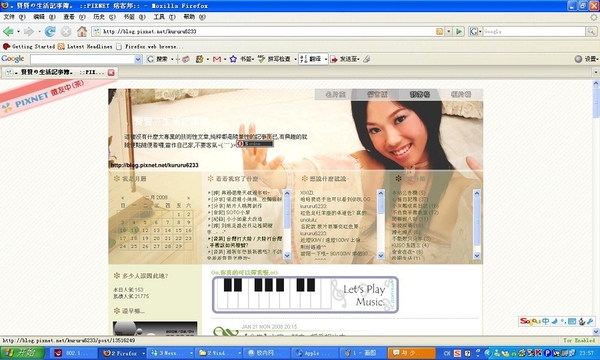Open the Latest Headlines bookmark
The image size is (600, 360).
85,46
